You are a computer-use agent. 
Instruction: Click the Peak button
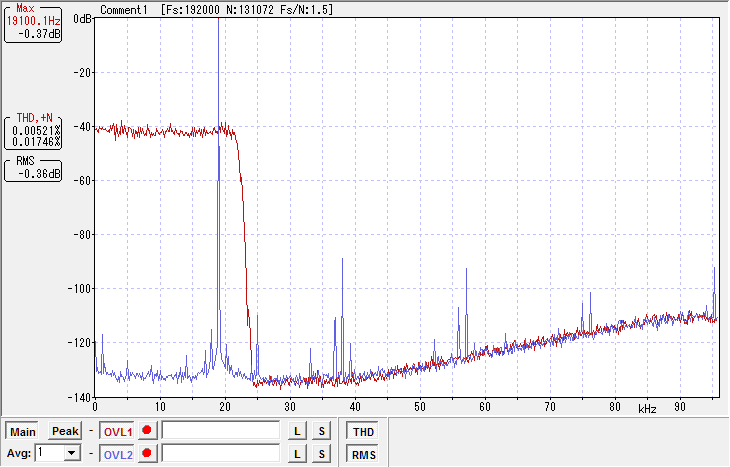(x=65, y=431)
